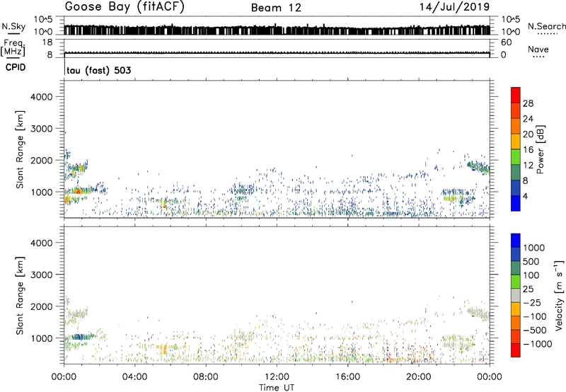
Task: Click the '28' tick on Power scale
Action: click(x=528, y=103)
